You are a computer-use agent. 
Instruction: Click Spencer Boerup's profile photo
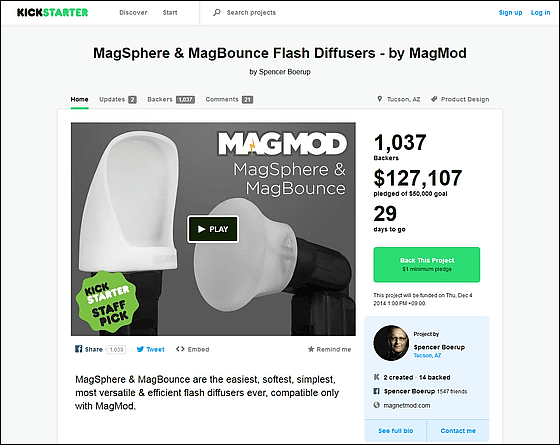(x=391, y=343)
